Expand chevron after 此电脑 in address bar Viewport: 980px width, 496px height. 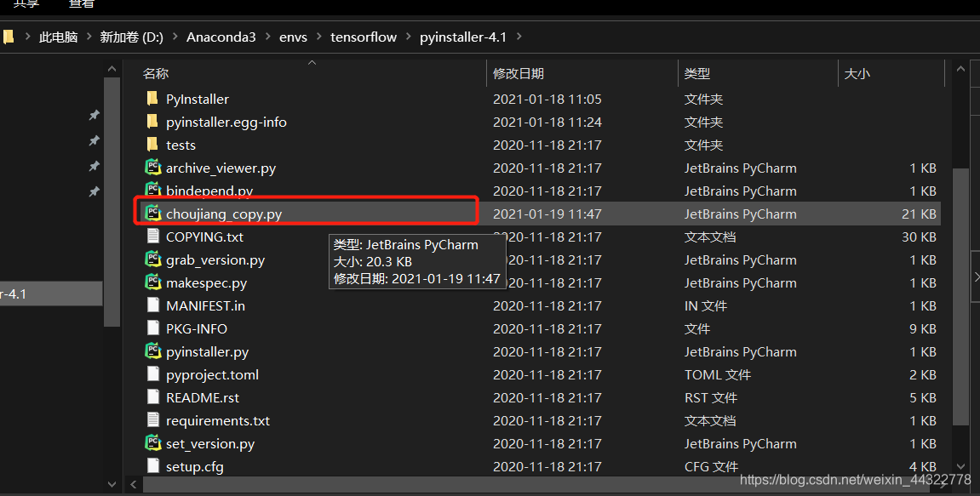pyautogui.click(x=89, y=37)
